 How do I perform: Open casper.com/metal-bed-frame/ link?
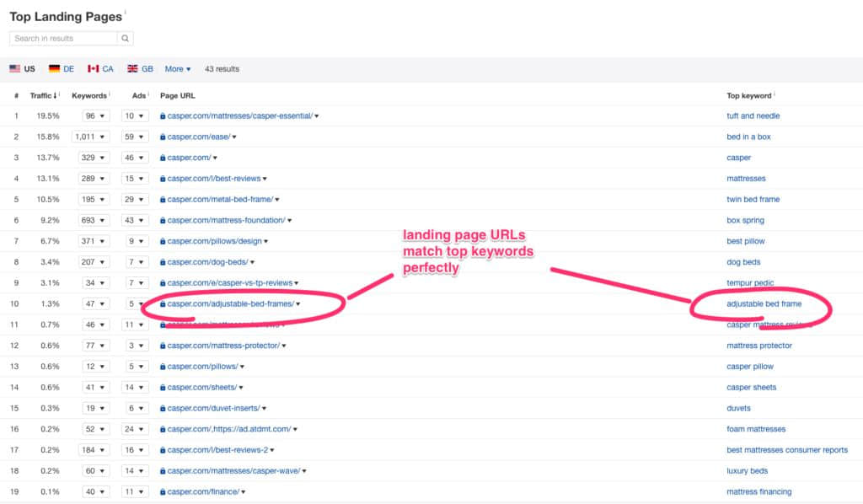(220, 200)
